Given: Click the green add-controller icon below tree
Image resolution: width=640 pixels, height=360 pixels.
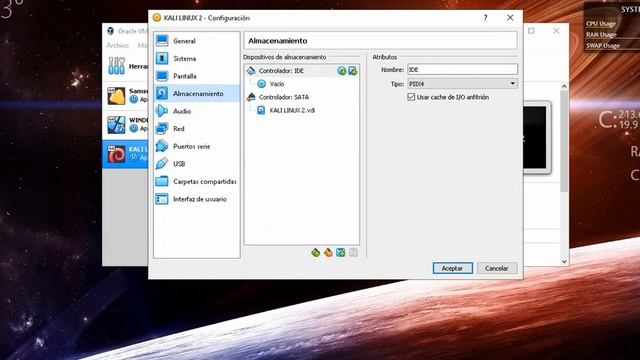Looking at the screenshot, I should click(316, 253).
